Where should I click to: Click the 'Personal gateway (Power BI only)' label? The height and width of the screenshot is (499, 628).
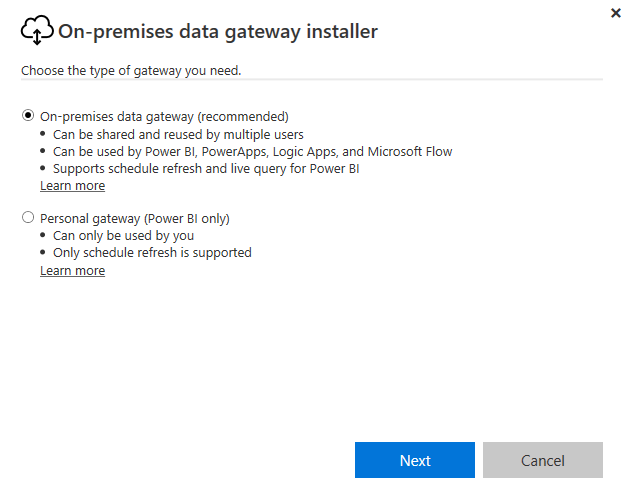pos(135,219)
